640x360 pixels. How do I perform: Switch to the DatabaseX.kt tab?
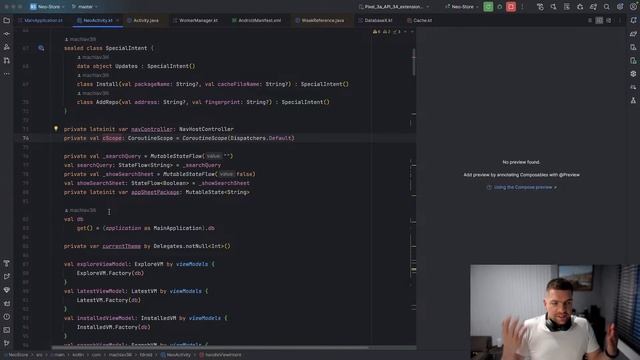point(376,20)
